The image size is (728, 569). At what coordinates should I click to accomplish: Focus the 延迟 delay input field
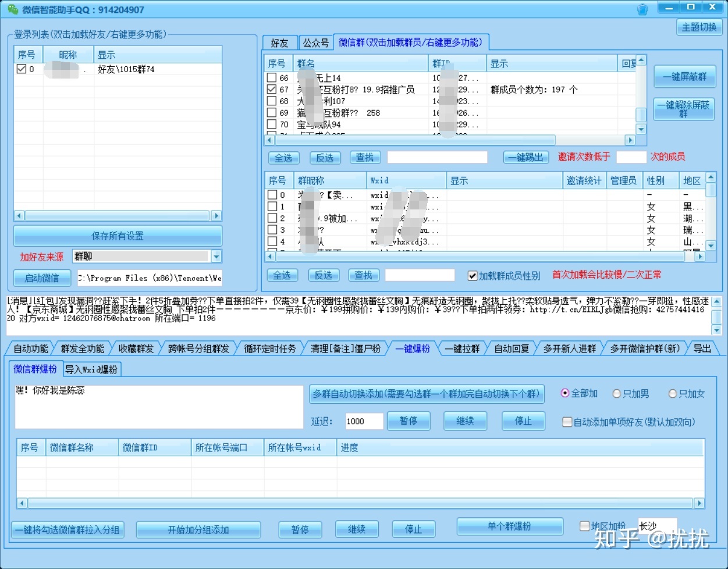click(364, 421)
